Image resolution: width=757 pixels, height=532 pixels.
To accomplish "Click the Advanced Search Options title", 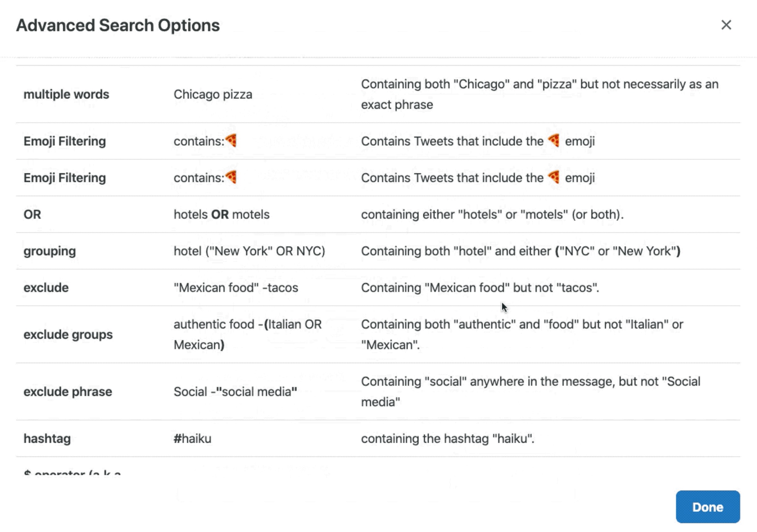I will tap(118, 25).
